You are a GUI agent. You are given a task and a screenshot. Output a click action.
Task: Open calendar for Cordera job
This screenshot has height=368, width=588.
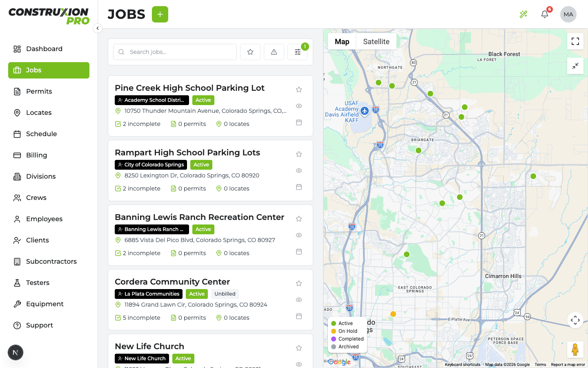[x=299, y=316]
